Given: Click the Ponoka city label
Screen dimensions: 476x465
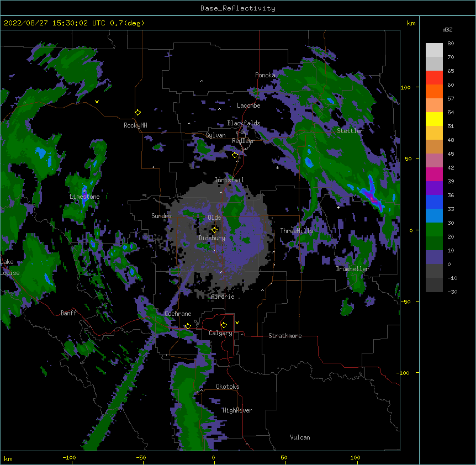Looking at the screenshot, I should (x=265, y=75).
